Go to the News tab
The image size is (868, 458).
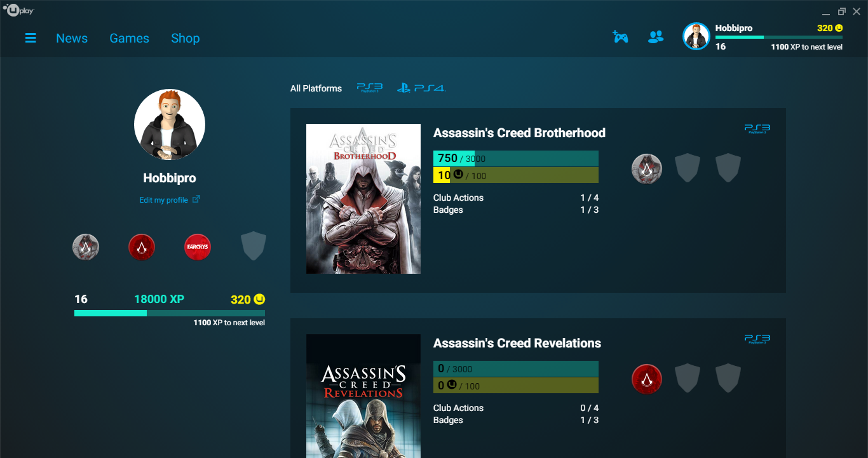(x=72, y=38)
